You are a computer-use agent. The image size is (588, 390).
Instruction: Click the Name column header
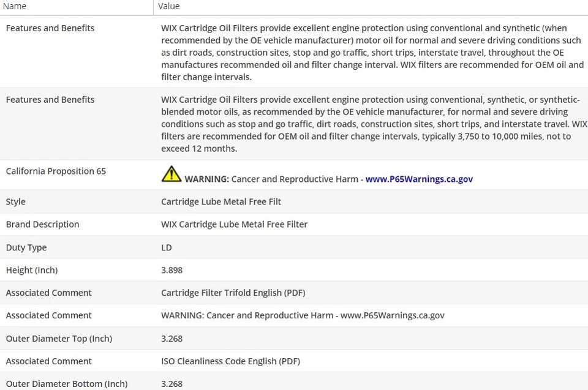(x=15, y=6)
